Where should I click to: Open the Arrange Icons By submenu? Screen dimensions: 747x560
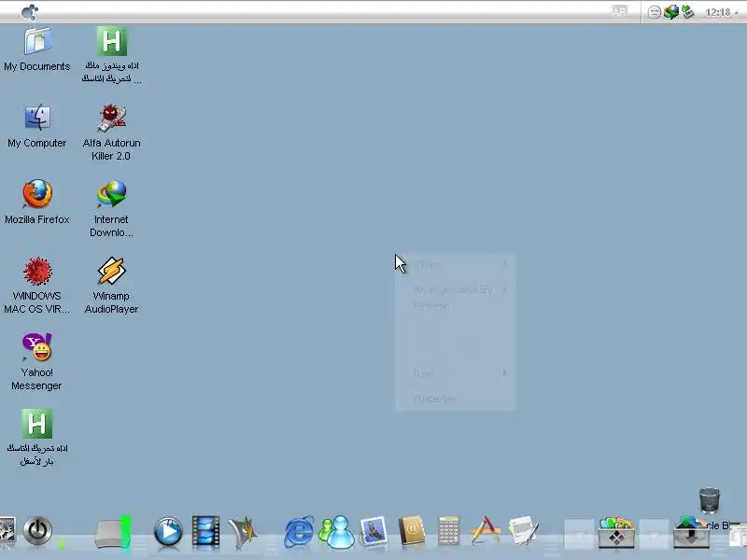tap(455, 289)
